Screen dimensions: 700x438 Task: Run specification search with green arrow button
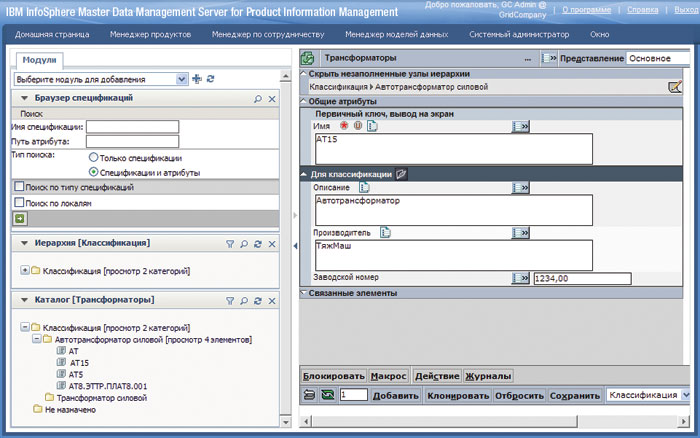pos(20,218)
